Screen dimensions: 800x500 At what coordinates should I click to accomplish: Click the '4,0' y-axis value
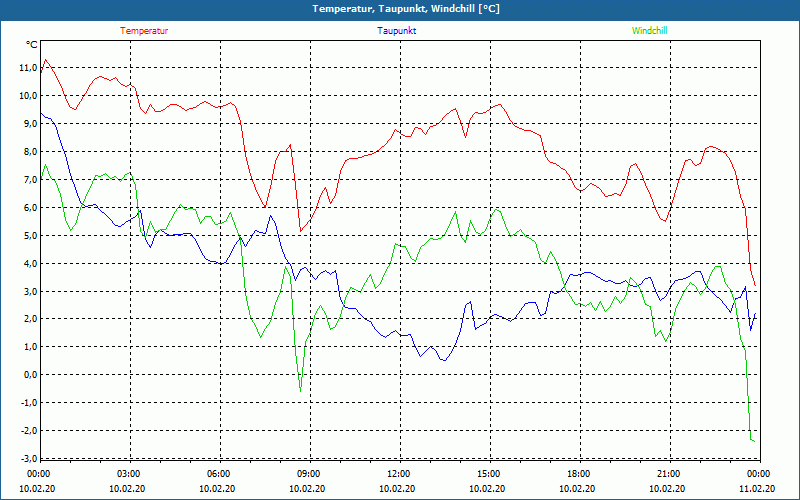30,264
